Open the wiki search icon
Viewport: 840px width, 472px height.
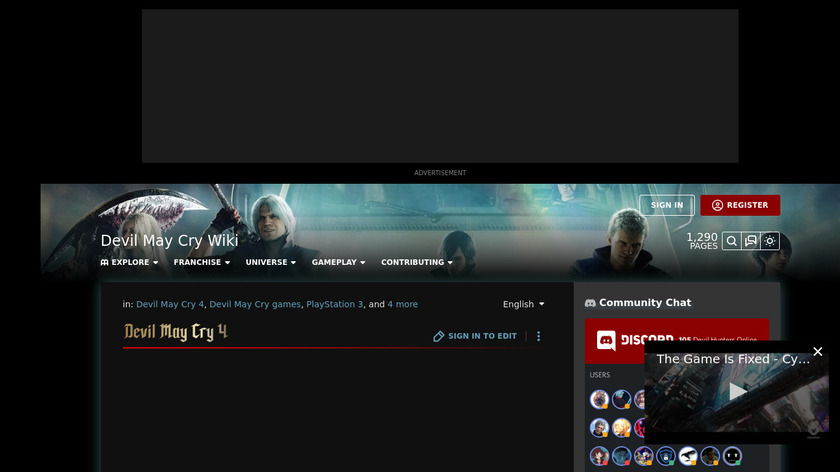coord(731,241)
